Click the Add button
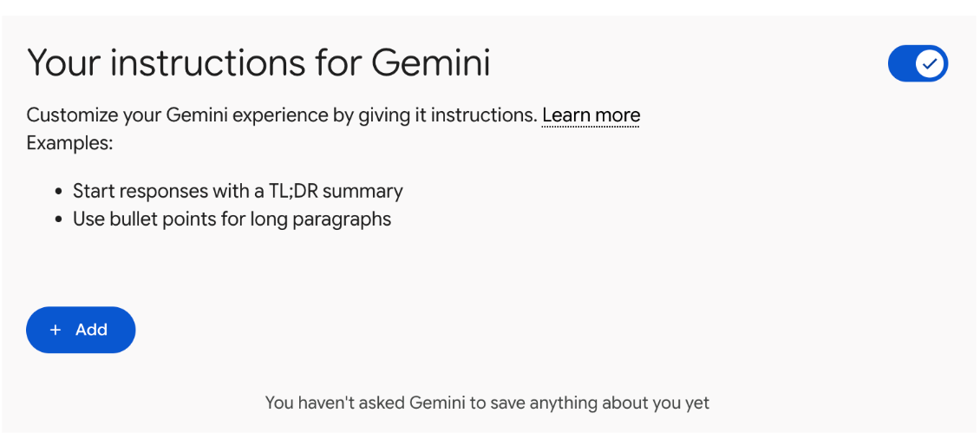980x439 pixels. [81, 330]
